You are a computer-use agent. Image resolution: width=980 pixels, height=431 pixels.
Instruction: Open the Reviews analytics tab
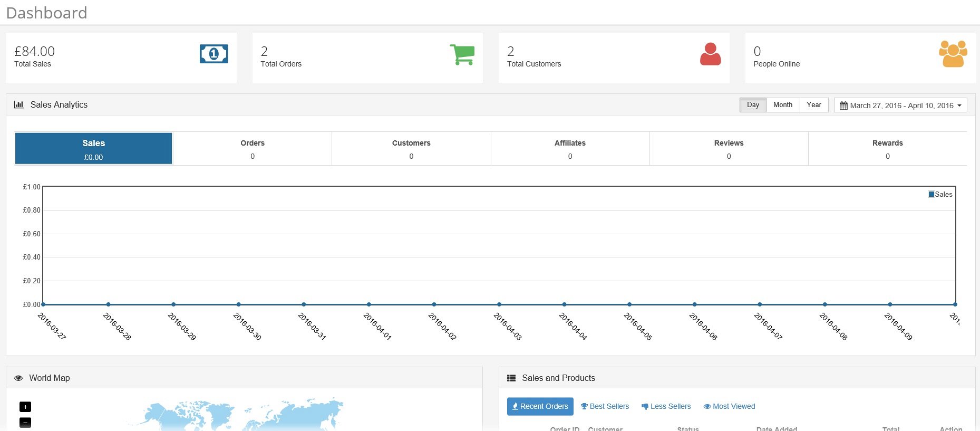[729, 149]
